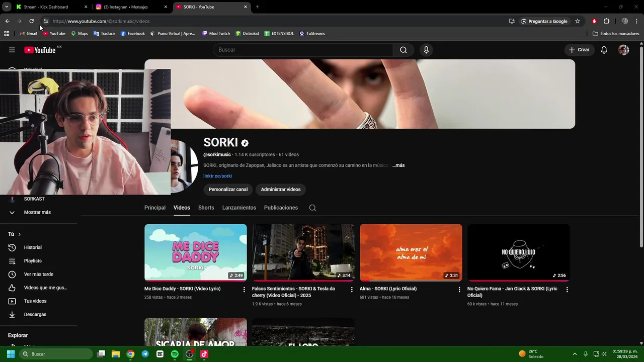Open the YouTube hamburger guide menu

pyautogui.click(x=12, y=50)
